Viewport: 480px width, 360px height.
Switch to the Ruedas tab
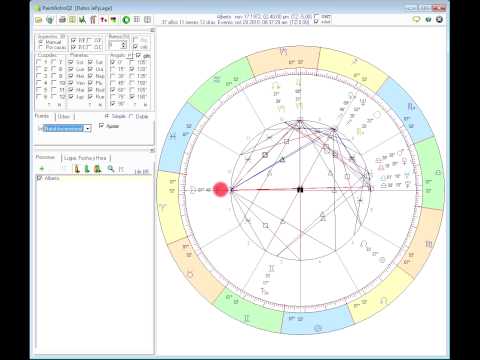point(42,116)
